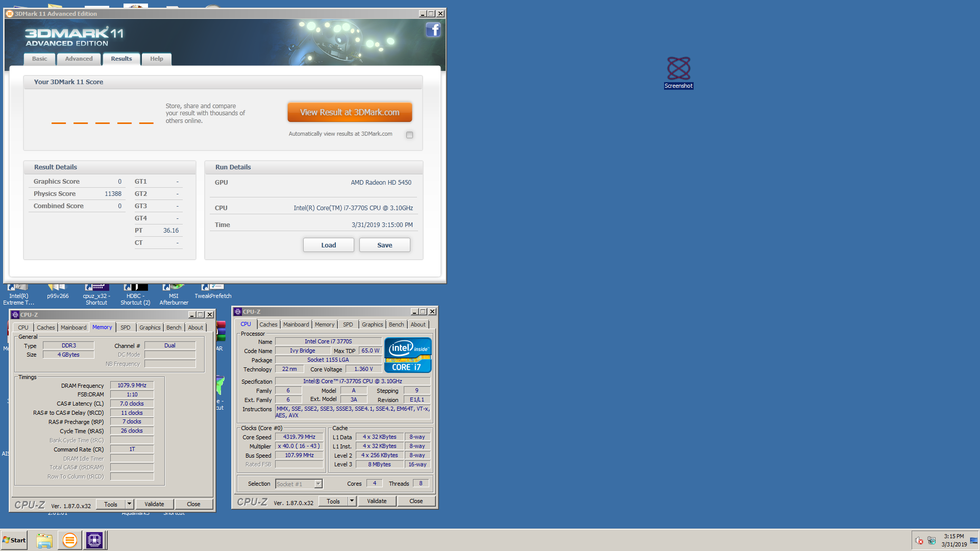Open SPD tab in the right CPU-Z window
The width and height of the screenshot is (980, 551).
point(348,324)
